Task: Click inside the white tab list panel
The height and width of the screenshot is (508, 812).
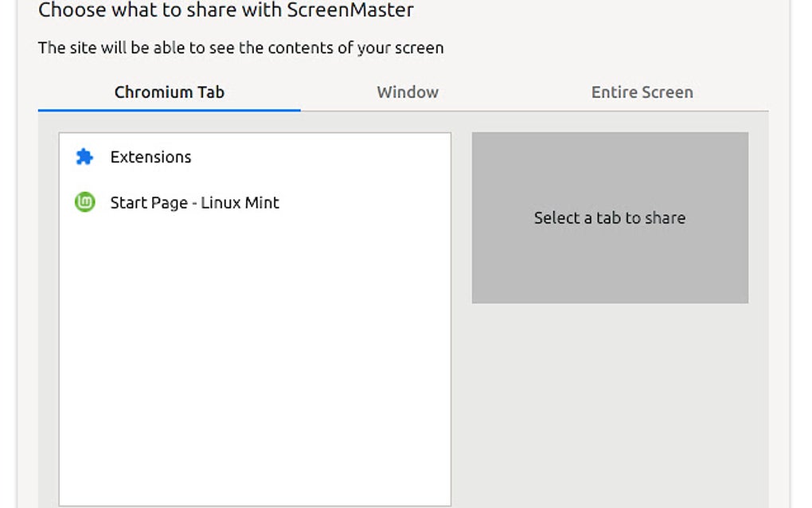Action: tap(253, 358)
